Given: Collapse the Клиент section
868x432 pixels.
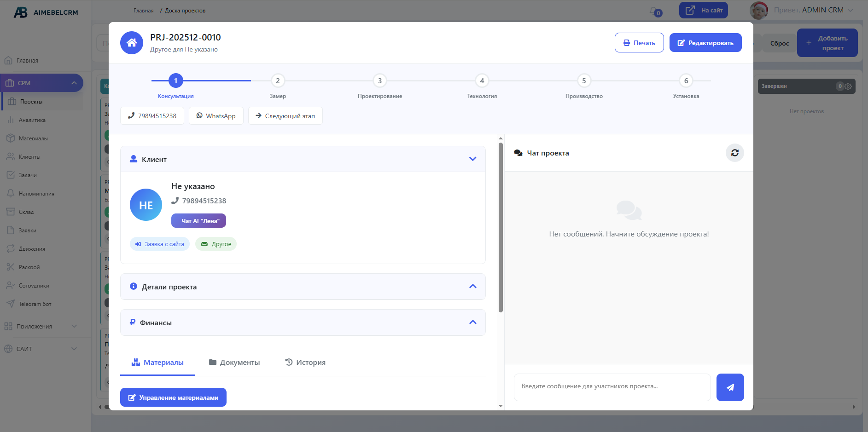Looking at the screenshot, I should (x=472, y=159).
